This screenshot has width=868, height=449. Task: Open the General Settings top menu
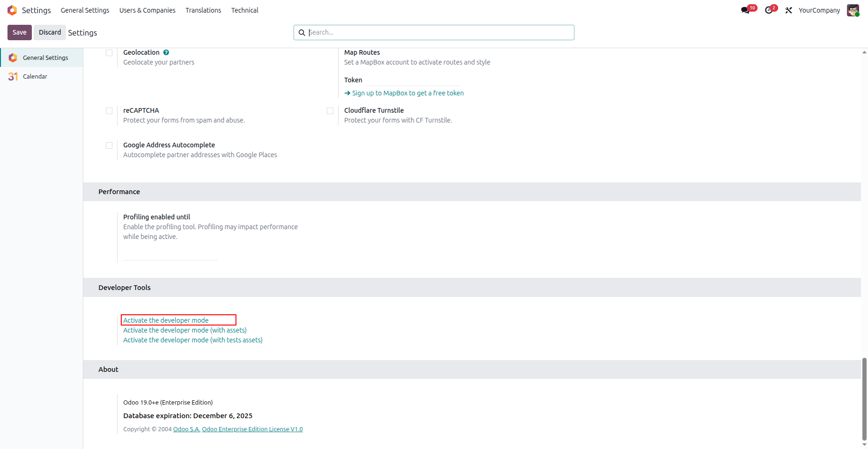[85, 10]
